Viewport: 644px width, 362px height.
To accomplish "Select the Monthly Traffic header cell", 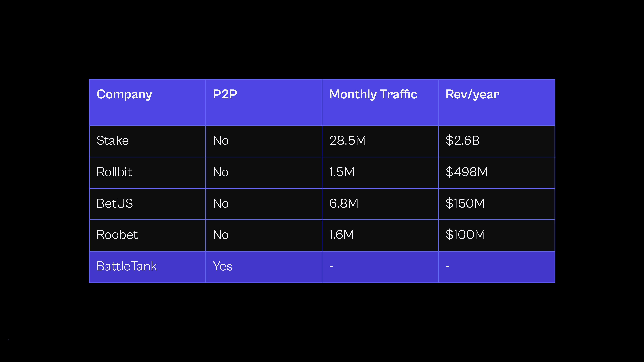I will [x=373, y=94].
